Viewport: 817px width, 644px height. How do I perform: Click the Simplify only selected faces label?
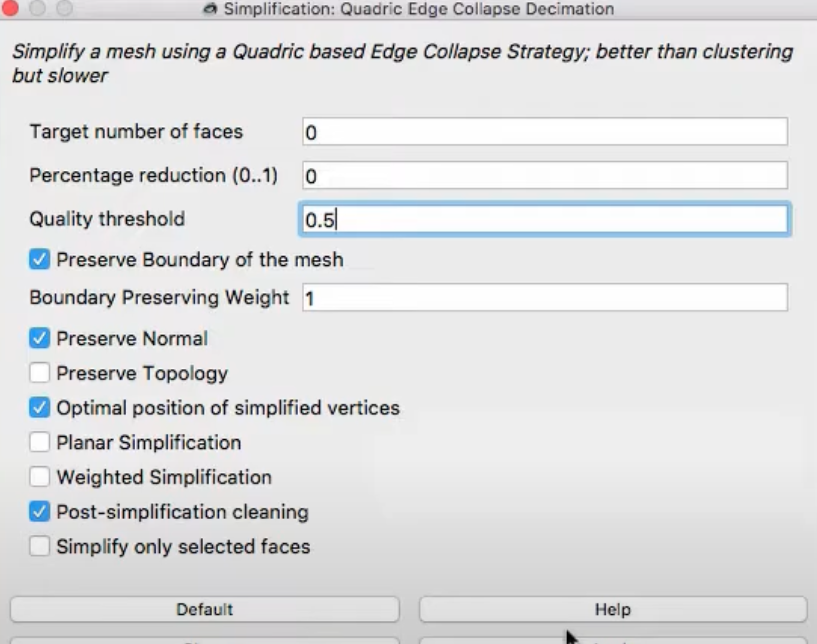click(183, 546)
